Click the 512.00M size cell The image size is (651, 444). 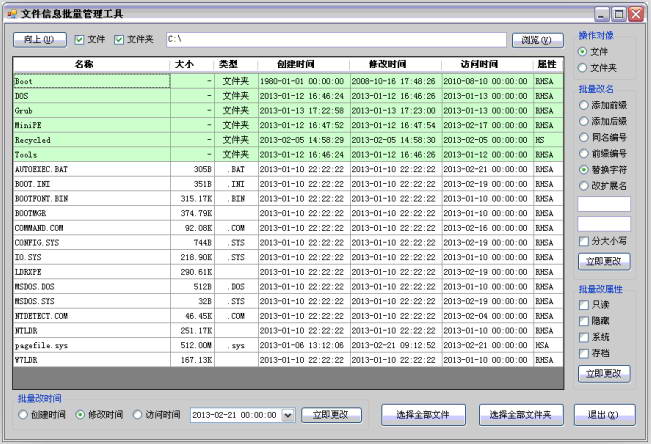pyautogui.click(x=192, y=346)
